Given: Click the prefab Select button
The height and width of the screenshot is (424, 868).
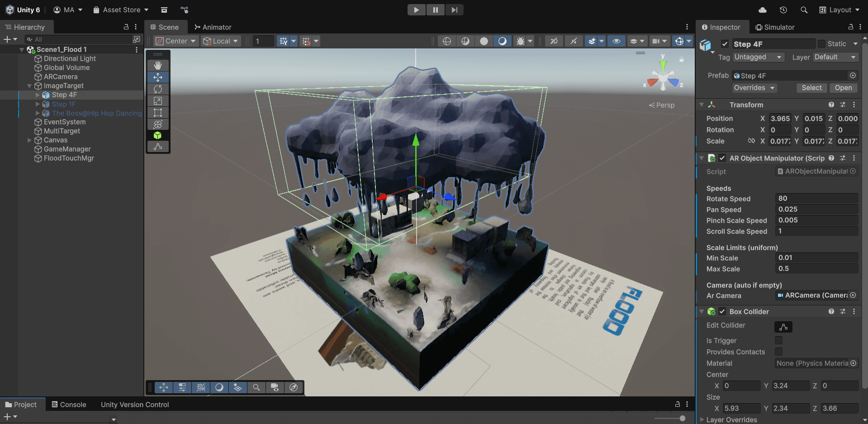Looking at the screenshot, I should (811, 88).
